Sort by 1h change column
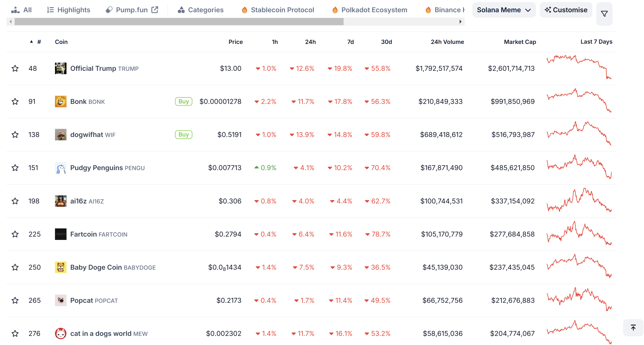The image size is (644, 345). [275, 42]
